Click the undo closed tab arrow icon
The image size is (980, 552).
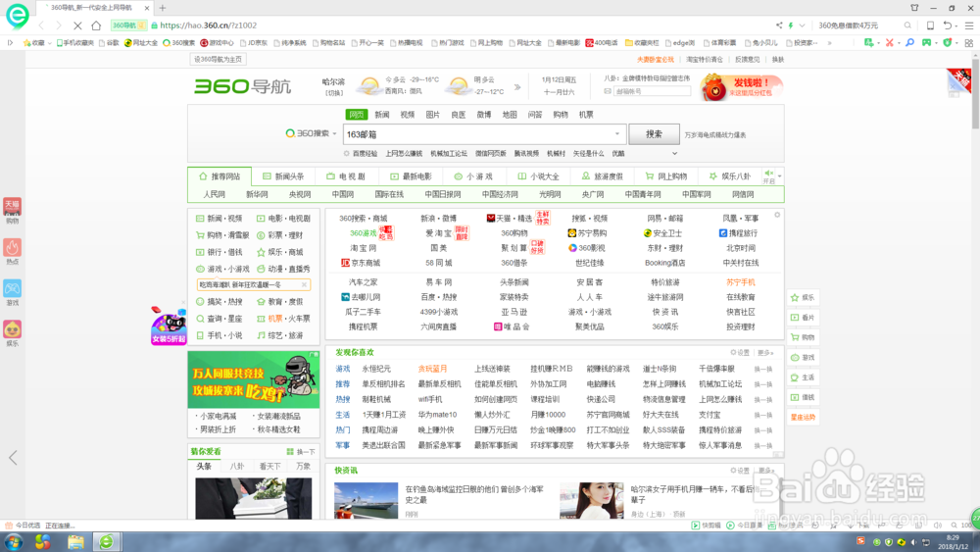click(x=948, y=25)
